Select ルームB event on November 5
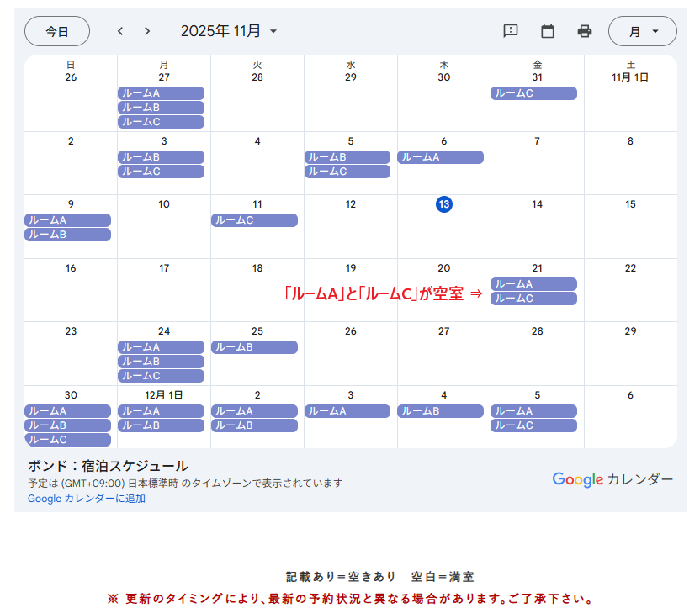 347,157
